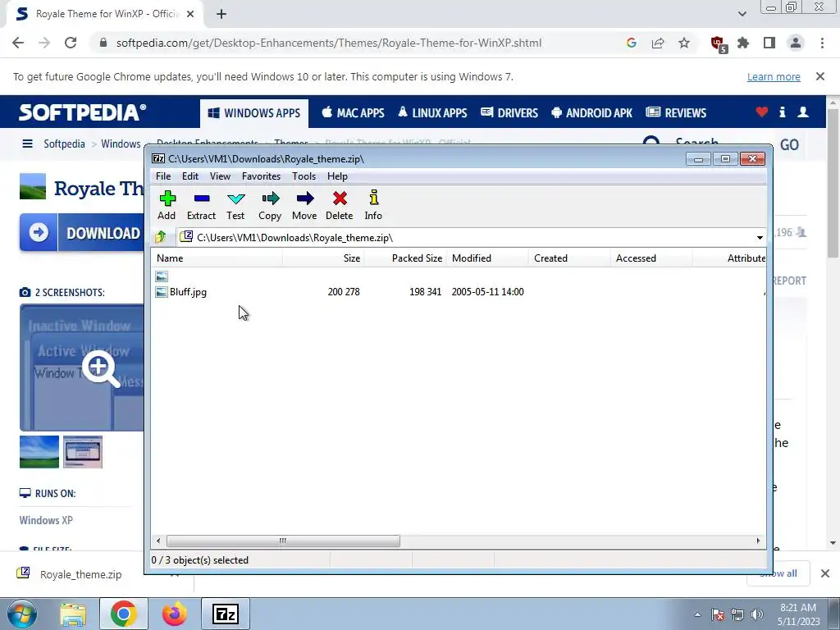This screenshot has height=630, width=840.
Task: Go up one folder level in 7-Zip
Action: tap(161, 237)
